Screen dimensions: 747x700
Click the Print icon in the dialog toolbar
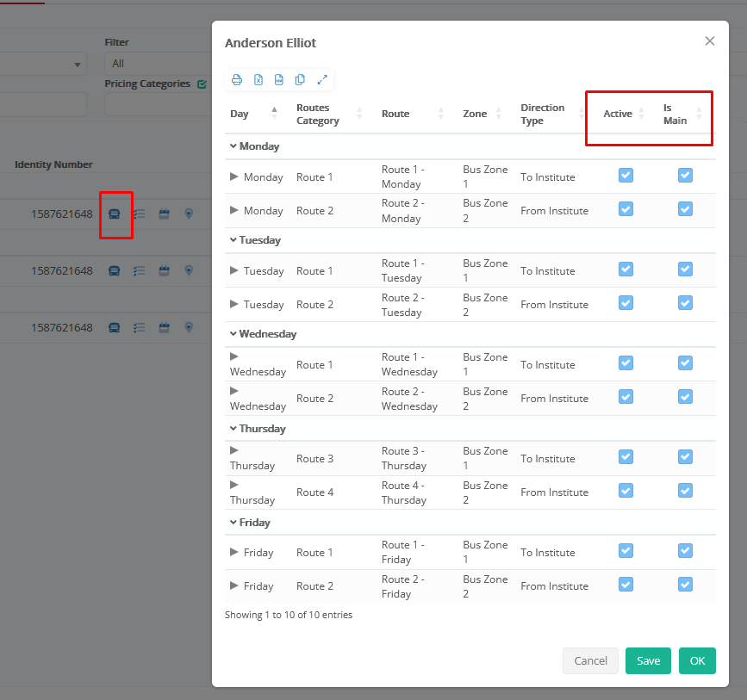pos(237,80)
